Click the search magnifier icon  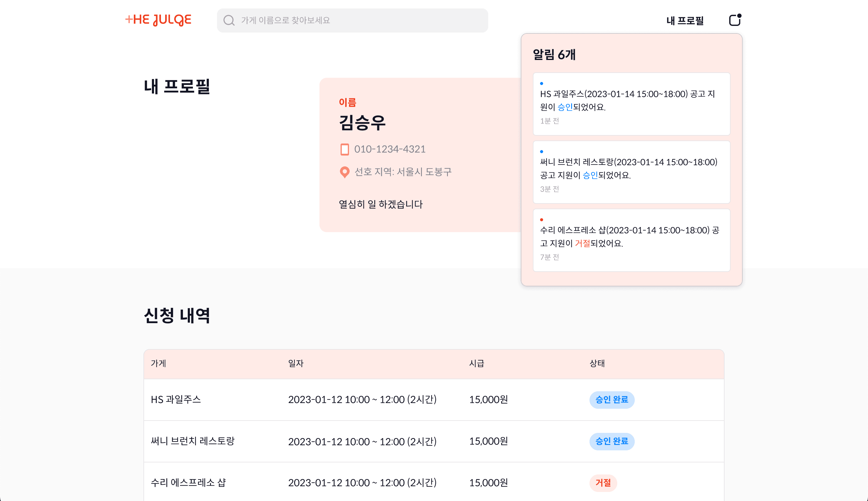pyautogui.click(x=229, y=20)
